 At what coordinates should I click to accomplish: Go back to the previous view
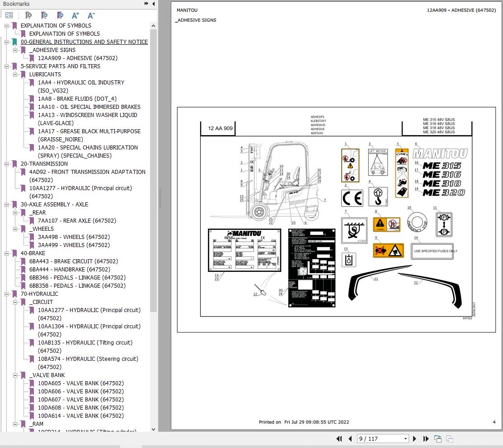pyautogui.click(x=437, y=439)
